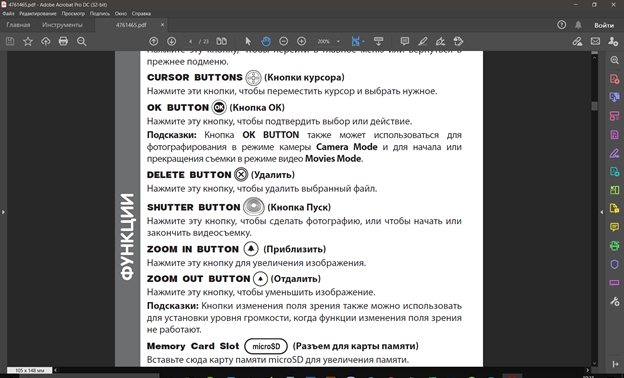The height and width of the screenshot is (378, 624).
Task: Click the vertical scrollbar down arrow
Action: 595,363
